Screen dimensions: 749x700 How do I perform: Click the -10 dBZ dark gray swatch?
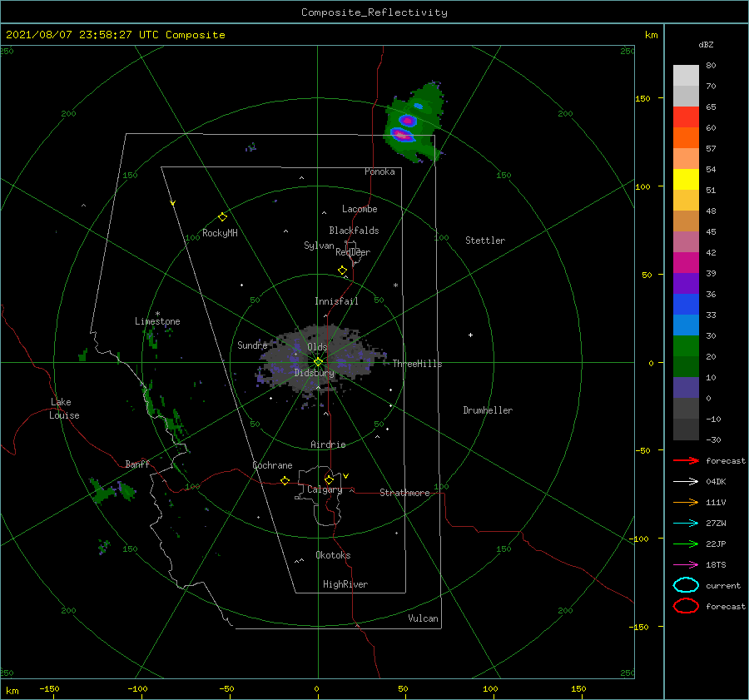click(x=686, y=429)
